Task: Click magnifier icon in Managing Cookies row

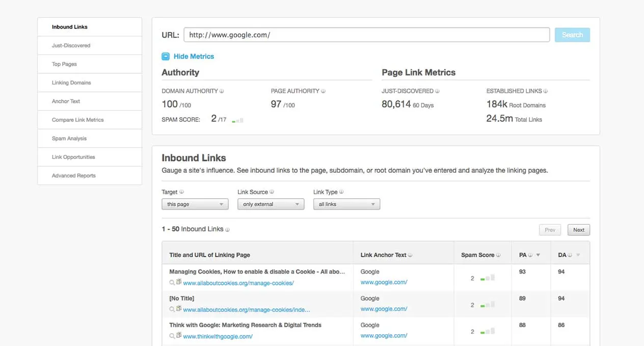Action: (172, 283)
